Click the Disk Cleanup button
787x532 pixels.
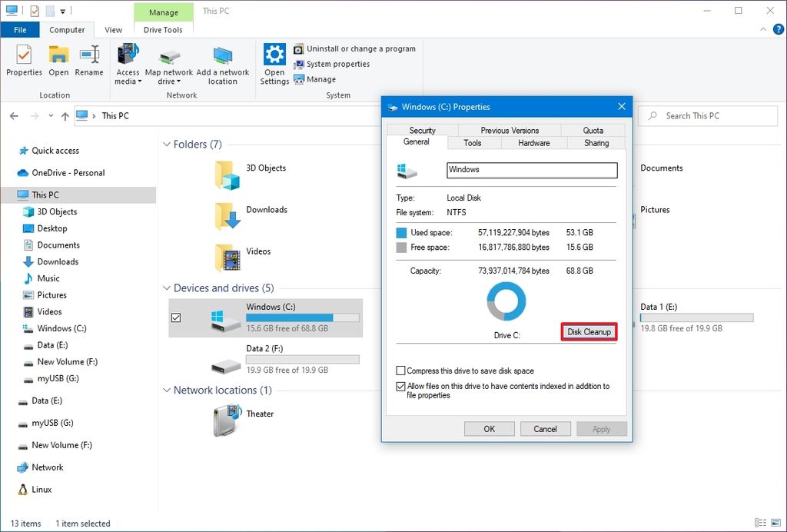point(588,331)
